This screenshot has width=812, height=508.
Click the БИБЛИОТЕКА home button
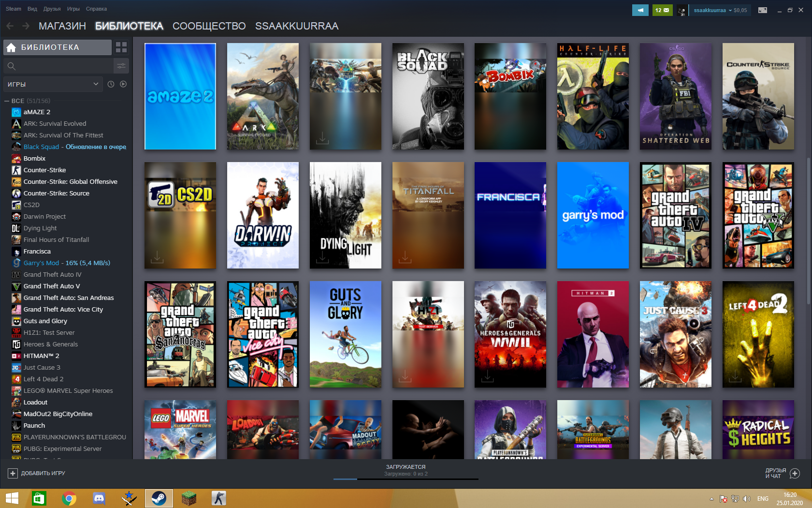coord(58,47)
